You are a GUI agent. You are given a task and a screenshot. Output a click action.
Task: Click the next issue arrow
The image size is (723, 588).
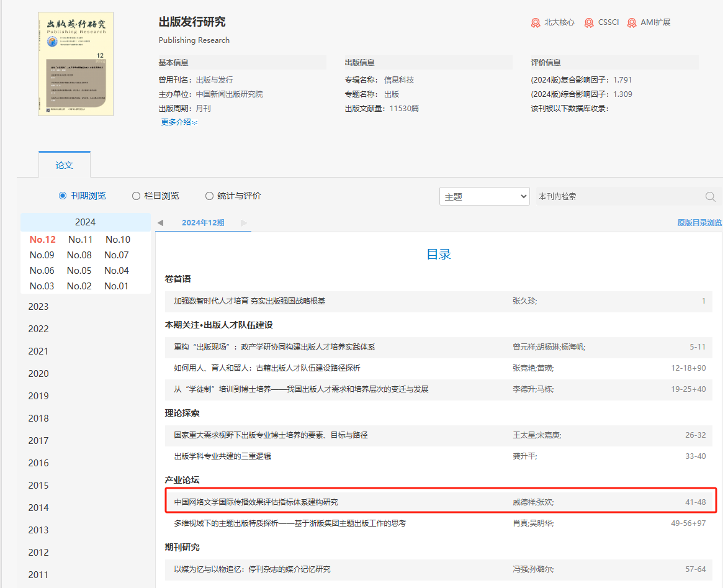point(244,223)
